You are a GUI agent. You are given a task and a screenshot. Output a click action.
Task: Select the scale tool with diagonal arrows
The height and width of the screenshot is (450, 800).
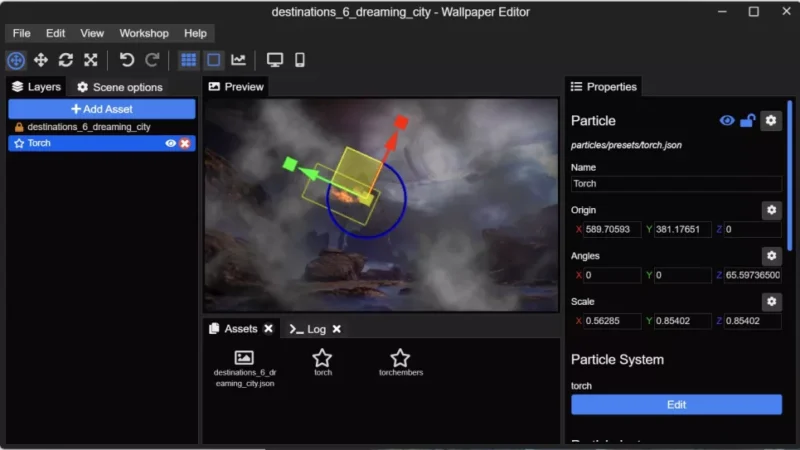tap(91, 60)
